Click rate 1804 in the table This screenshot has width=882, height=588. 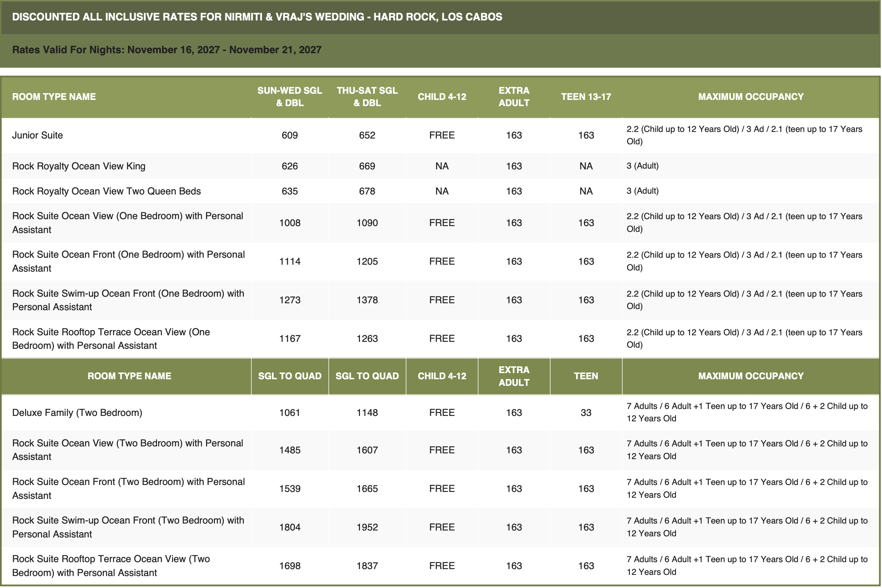[290, 527]
